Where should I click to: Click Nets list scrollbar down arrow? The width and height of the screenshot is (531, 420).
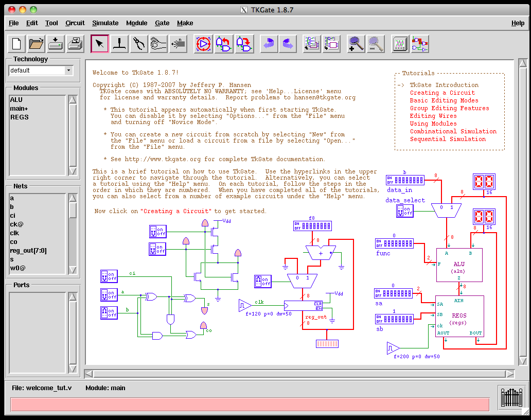pos(73,270)
